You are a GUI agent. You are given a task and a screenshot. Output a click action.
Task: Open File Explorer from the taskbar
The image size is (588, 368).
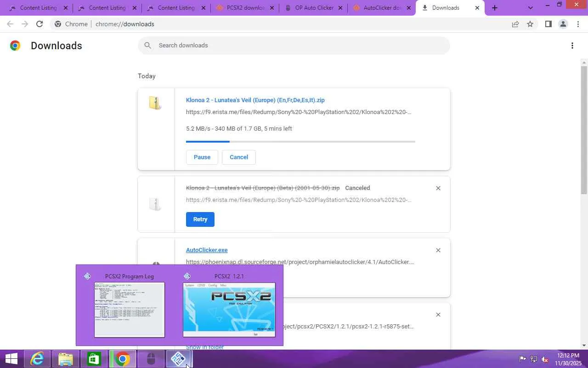(x=66, y=359)
